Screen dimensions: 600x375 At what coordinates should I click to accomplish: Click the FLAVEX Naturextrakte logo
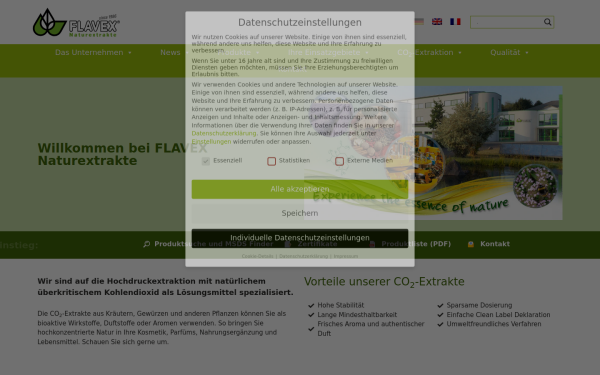click(x=76, y=23)
